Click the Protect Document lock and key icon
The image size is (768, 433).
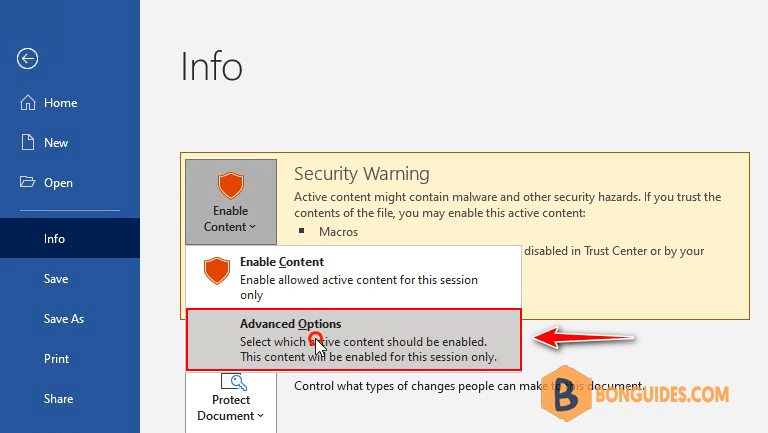tap(234, 382)
